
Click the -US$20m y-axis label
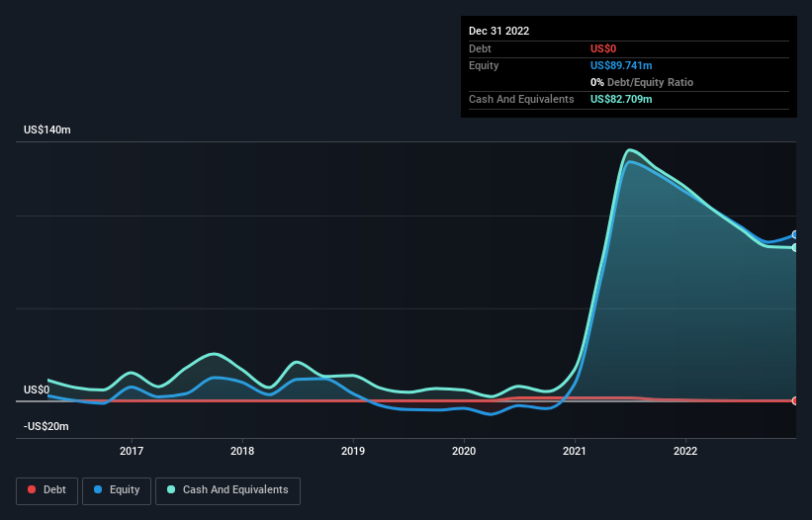[x=46, y=426]
